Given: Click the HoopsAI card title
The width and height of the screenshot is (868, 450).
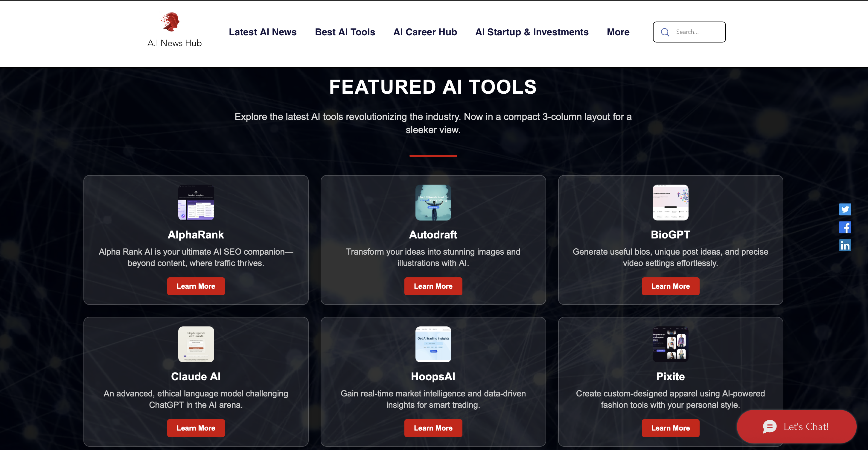Looking at the screenshot, I should click(x=433, y=376).
